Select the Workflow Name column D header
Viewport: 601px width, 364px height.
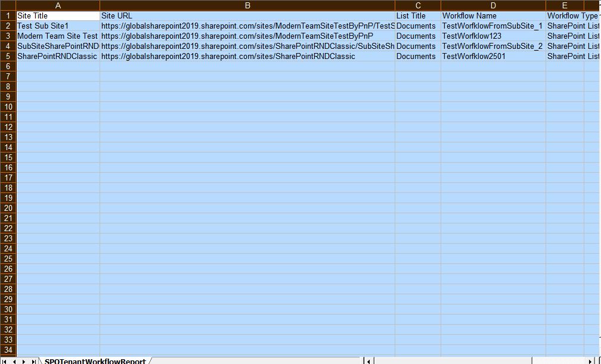click(492, 5)
